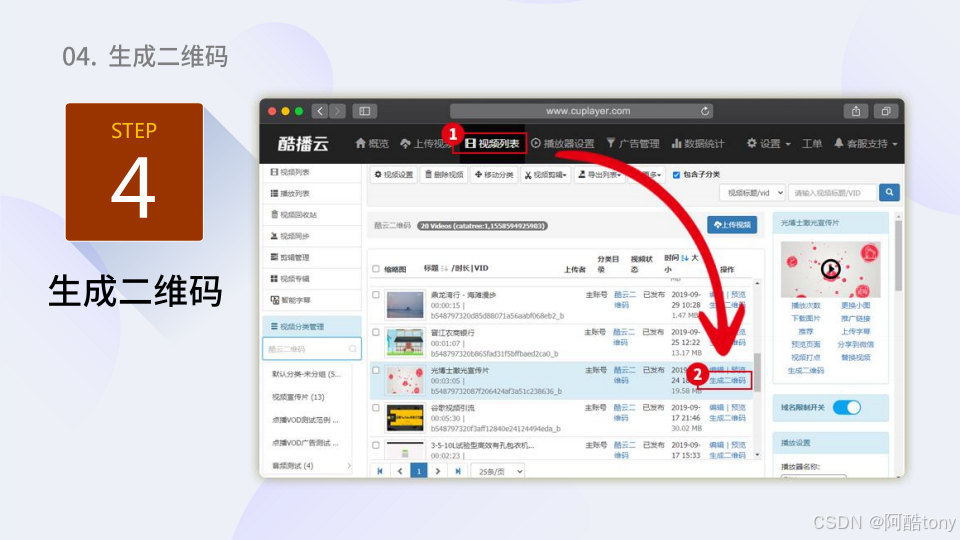Open the 数据统计 tab in top nav

(697, 143)
